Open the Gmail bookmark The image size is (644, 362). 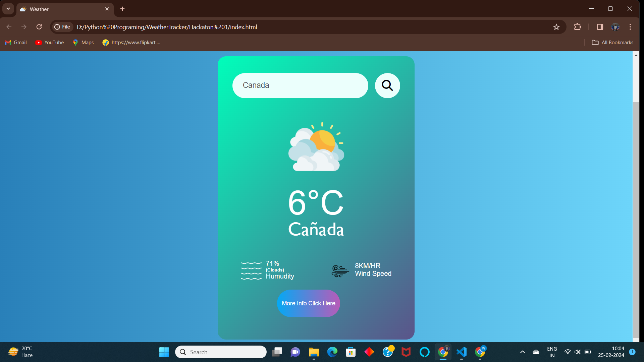(16, 43)
